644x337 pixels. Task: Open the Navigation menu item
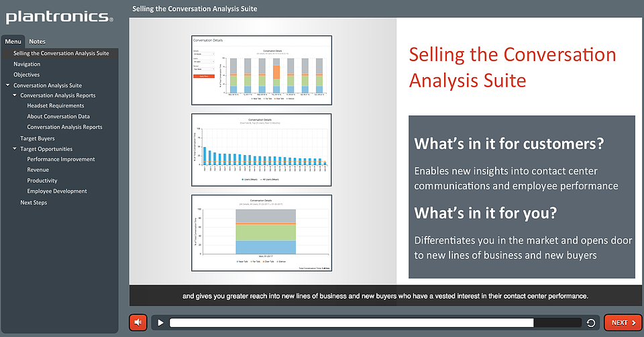(27, 64)
